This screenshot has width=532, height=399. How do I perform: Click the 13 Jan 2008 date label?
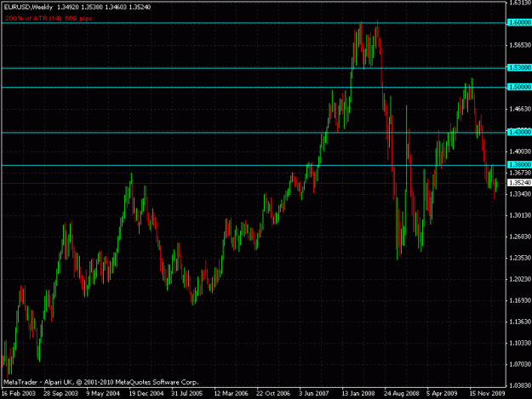coord(358,394)
